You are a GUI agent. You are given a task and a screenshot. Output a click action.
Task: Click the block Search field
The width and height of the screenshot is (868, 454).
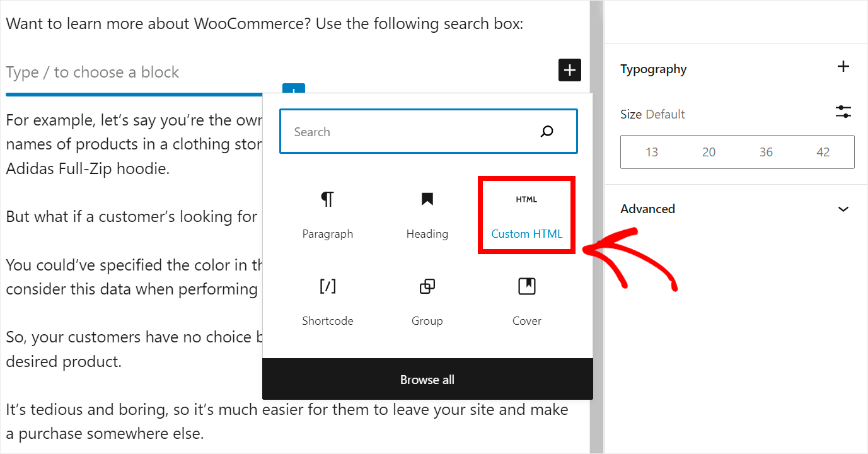pos(429,131)
